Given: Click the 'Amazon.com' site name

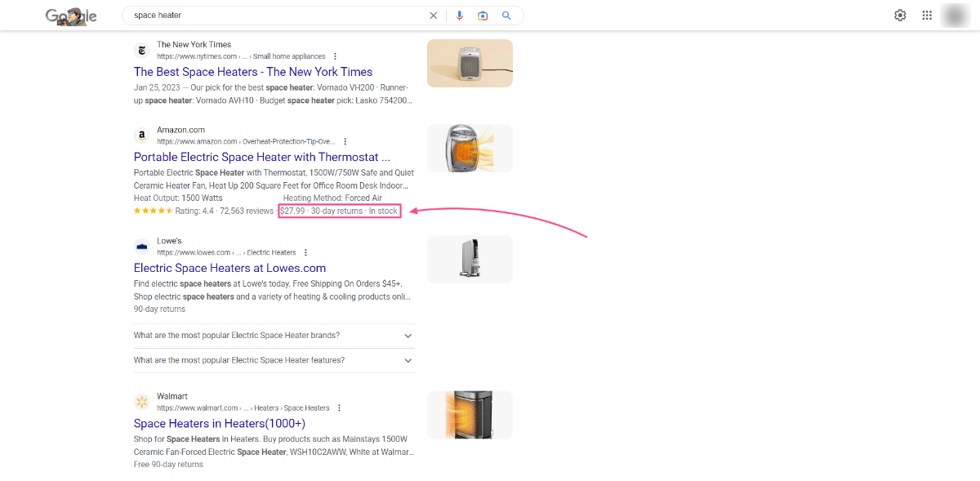Looking at the screenshot, I should click(x=180, y=129).
